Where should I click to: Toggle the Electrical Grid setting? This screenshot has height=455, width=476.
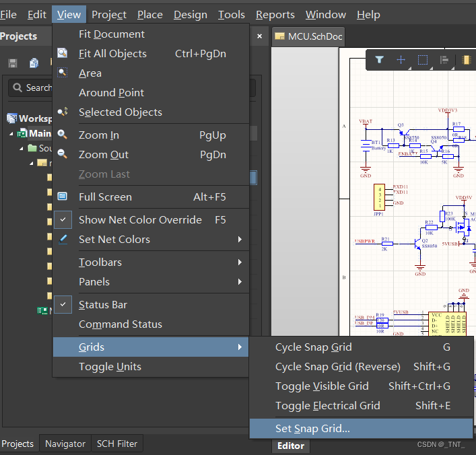328,406
